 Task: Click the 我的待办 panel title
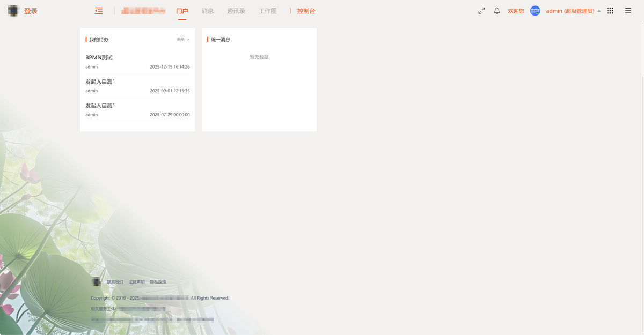[99, 40]
